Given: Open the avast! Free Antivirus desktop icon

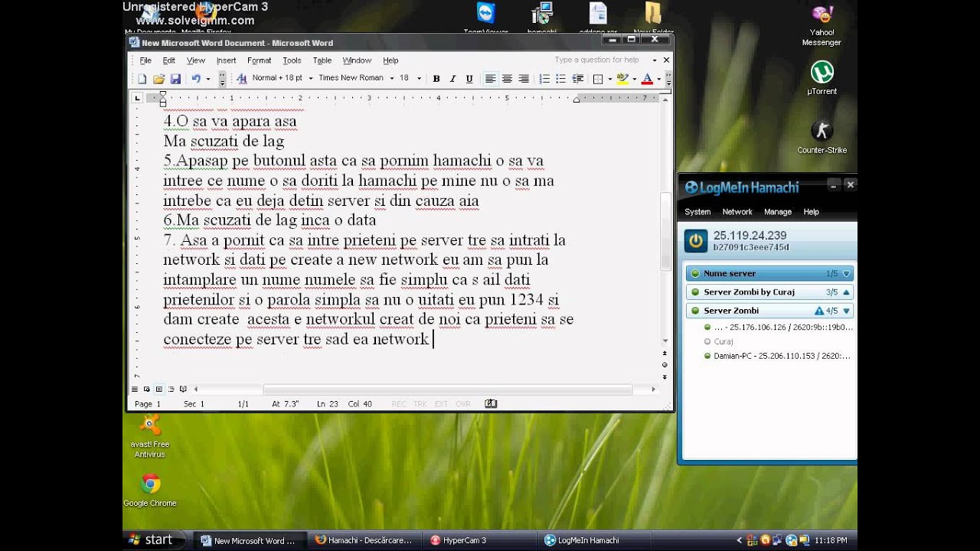Looking at the screenshot, I should pyautogui.click(x=150, y=436).
